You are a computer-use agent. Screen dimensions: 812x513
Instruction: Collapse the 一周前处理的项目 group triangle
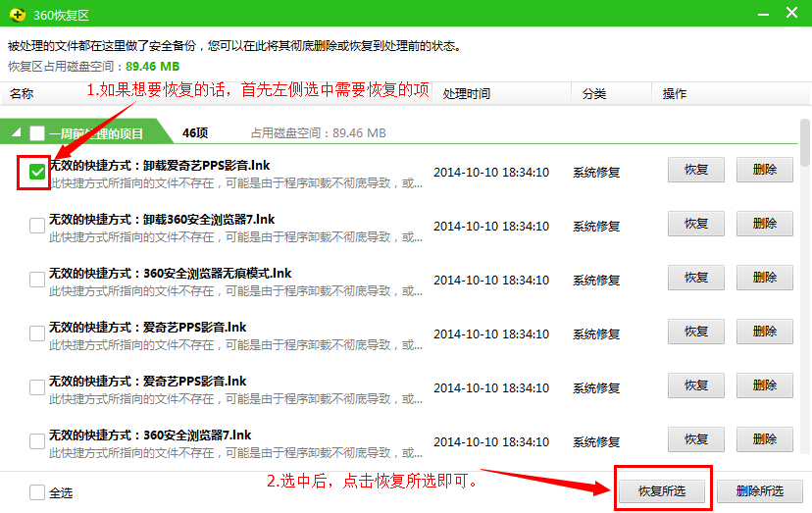point(17,132)
